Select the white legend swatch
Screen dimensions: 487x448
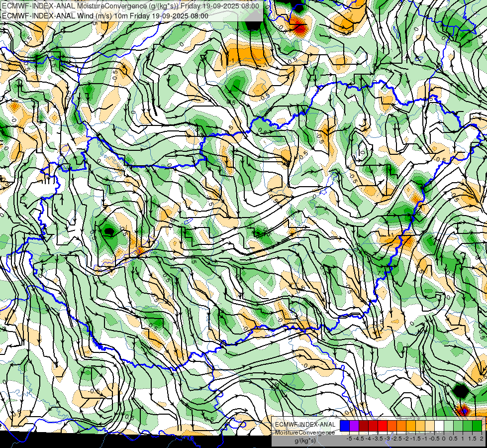[439, 426]
